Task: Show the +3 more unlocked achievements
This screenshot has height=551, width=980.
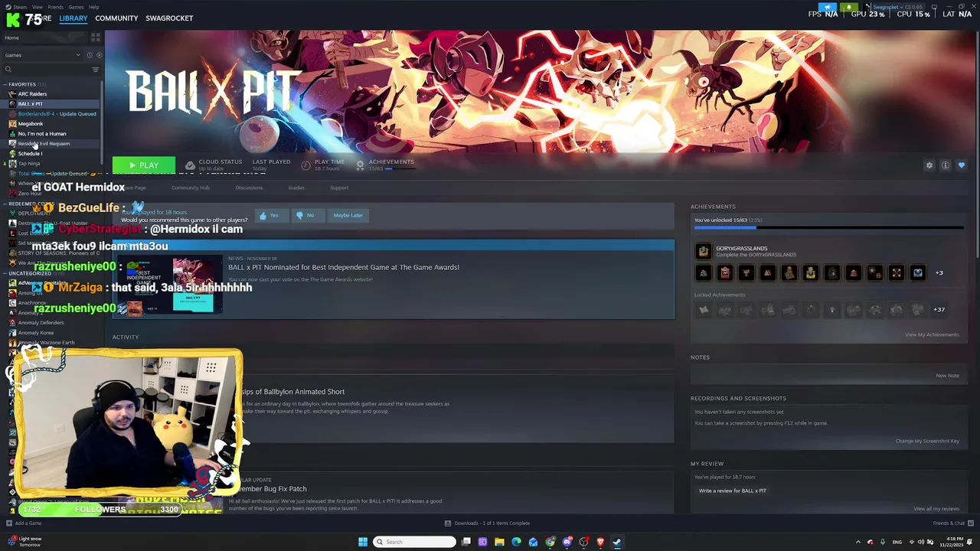Action: [939, 272]
